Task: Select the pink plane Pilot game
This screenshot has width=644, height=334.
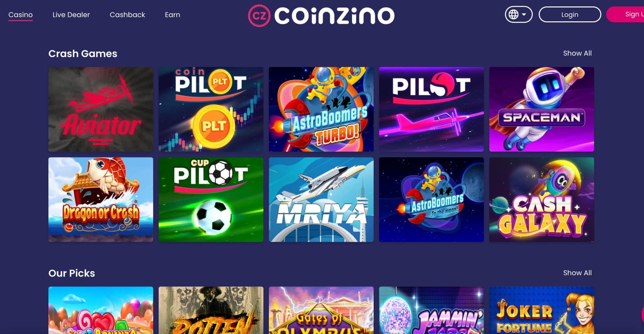Action: (x=431, y=109)
